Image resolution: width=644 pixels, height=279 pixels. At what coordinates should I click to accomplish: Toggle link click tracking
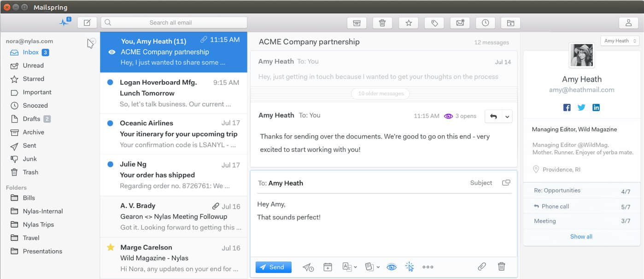coord(409,267)
